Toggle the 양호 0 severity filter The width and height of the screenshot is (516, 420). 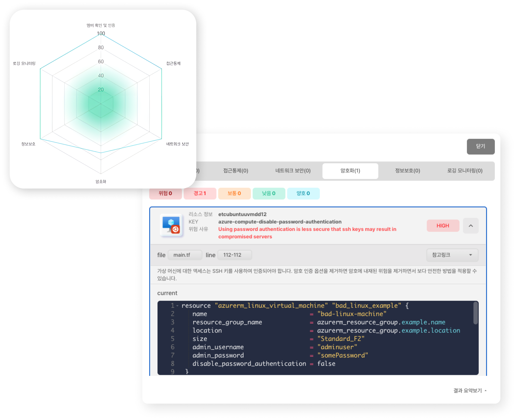[x=303, y=193]
